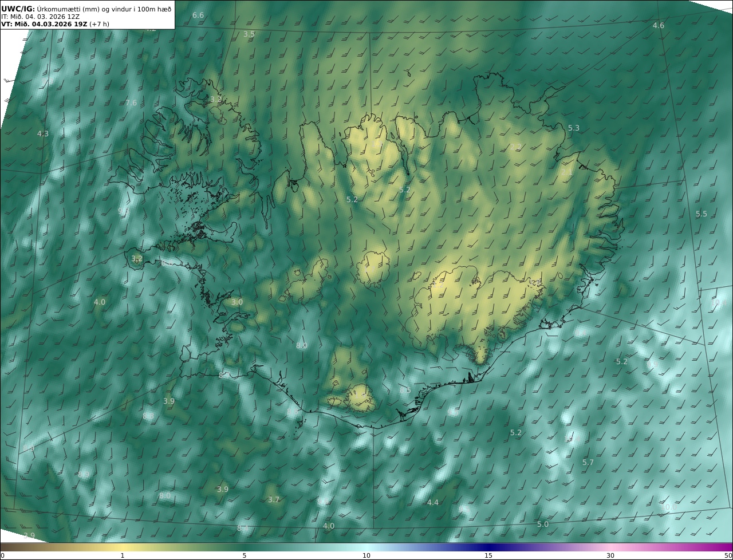Click the 10 tick label on the colorbar
Image resolution: width=733 pixels, height=560 pixels.
(366, 555)
